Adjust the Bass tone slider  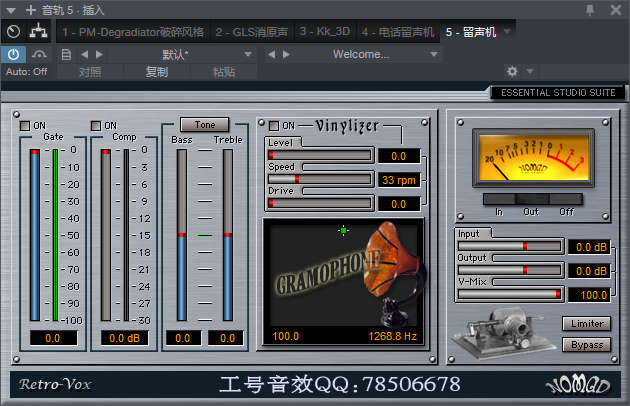[x=182, y=235]
